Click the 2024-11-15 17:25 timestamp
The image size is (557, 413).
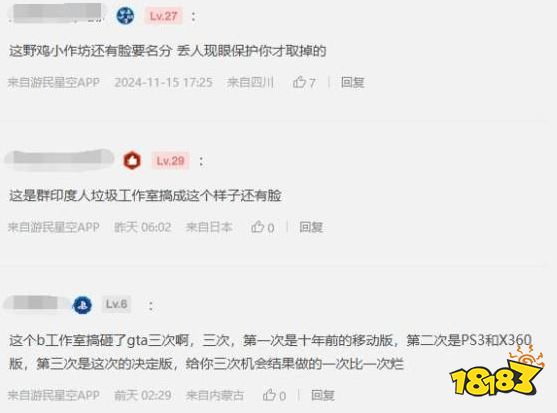163,82
